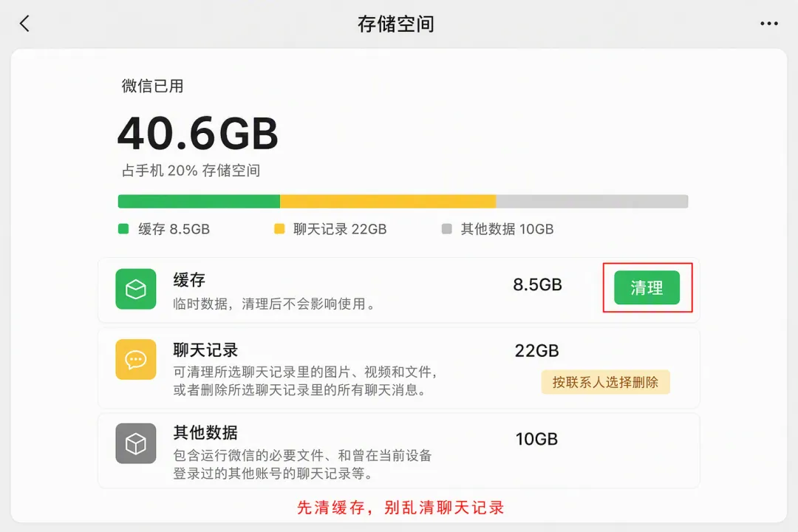
Task: Select the 聊天记录 row title
Action: pyautogui.click(x=205, y=350)
